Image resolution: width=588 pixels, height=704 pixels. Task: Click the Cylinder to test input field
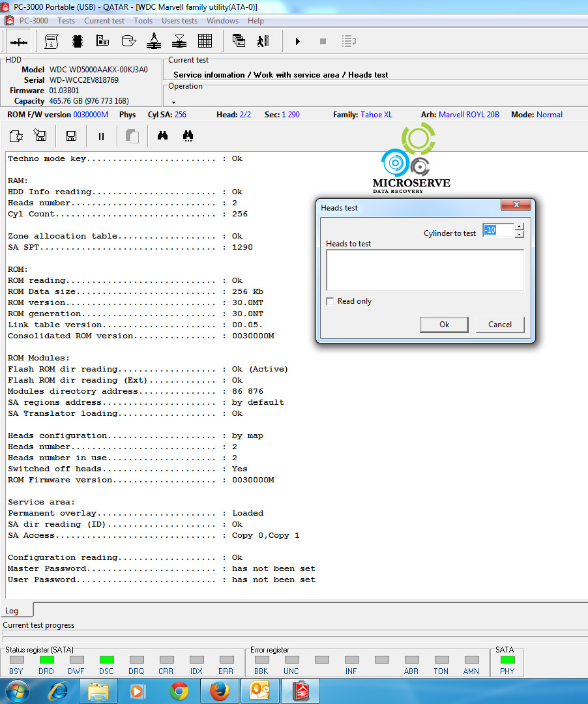pyautogui.click(x=498, y=230)
